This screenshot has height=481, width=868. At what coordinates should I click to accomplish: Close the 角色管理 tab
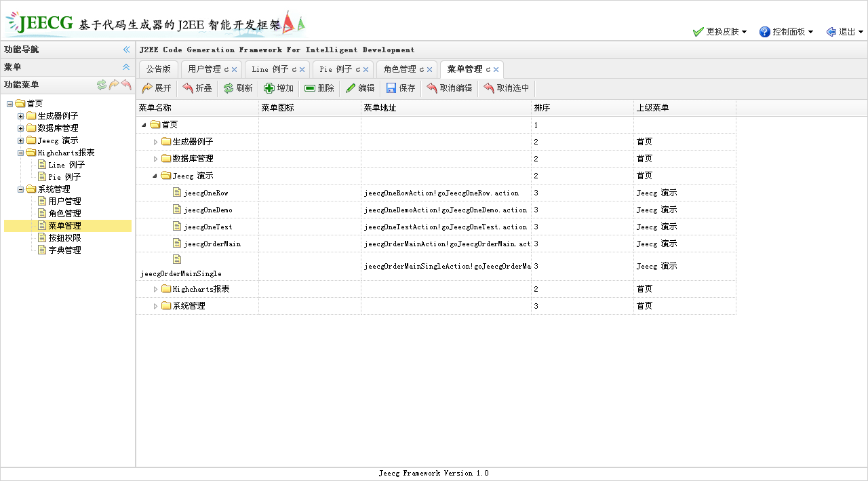tap(429, 70)
